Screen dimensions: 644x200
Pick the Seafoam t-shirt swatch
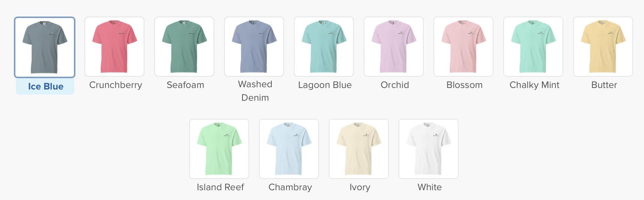[184, 47]
